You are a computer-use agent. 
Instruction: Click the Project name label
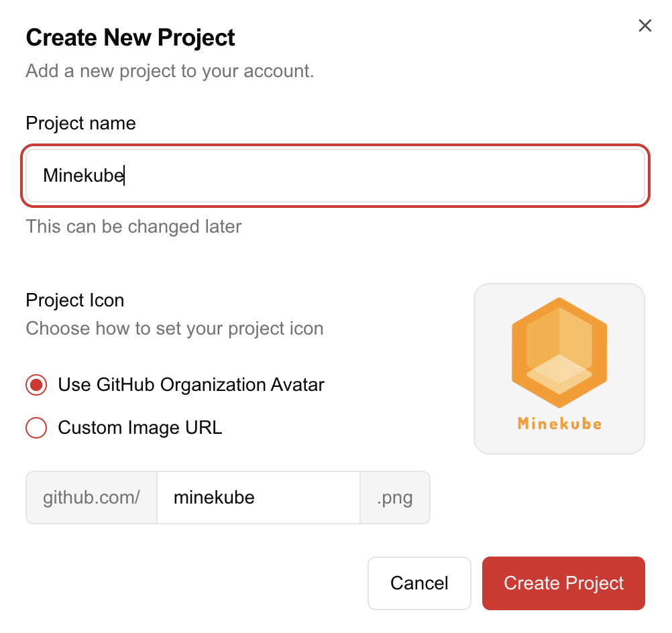click(x=80, y=123)
